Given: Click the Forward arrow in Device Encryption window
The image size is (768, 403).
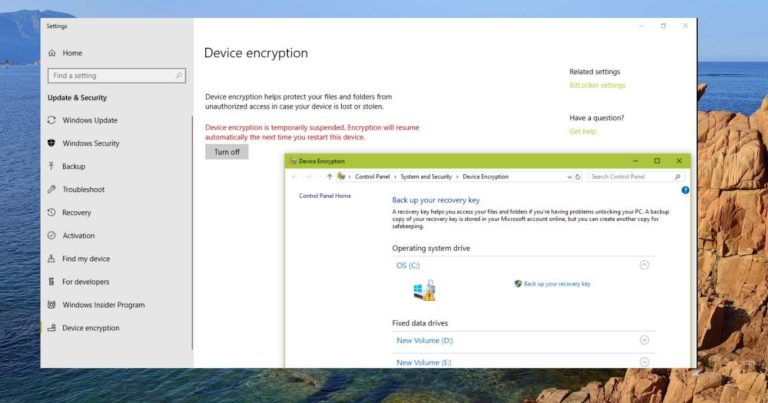Looking at the screenshot, I should point(309,176).
